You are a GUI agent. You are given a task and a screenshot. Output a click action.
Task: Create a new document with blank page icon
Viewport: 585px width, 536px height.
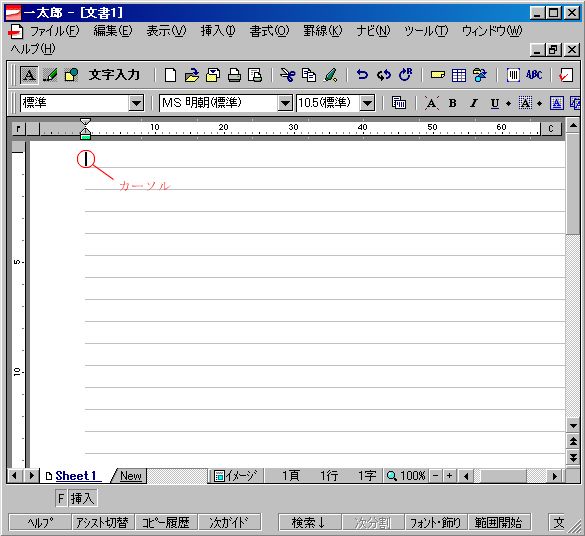click(171, 75)
